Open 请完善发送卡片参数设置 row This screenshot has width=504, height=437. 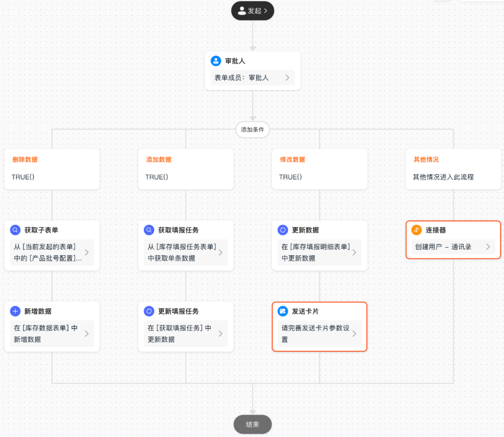tap(320, 333)
